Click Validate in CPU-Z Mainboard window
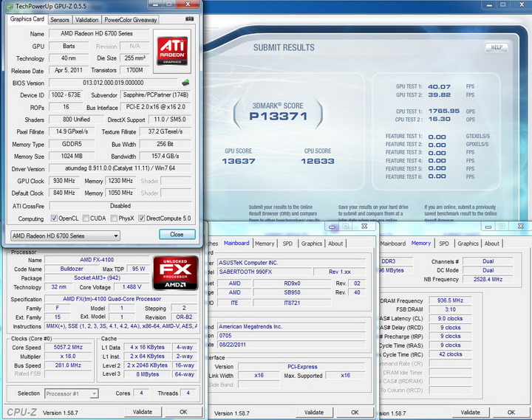 coord(314,412)
